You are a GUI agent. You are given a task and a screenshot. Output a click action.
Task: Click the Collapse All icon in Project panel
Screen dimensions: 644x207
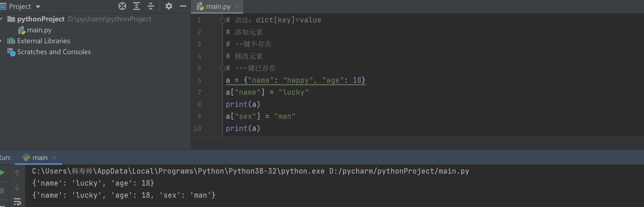click(151, 6)
